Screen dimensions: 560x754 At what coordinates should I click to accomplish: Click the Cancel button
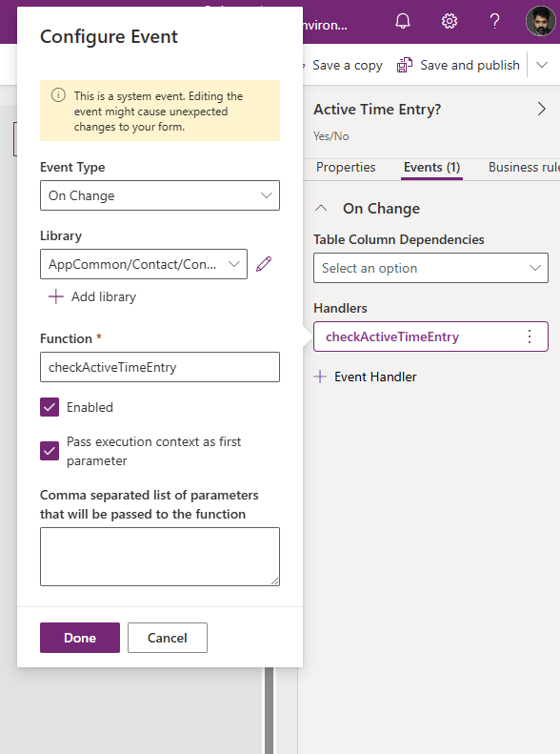point(167,638)
